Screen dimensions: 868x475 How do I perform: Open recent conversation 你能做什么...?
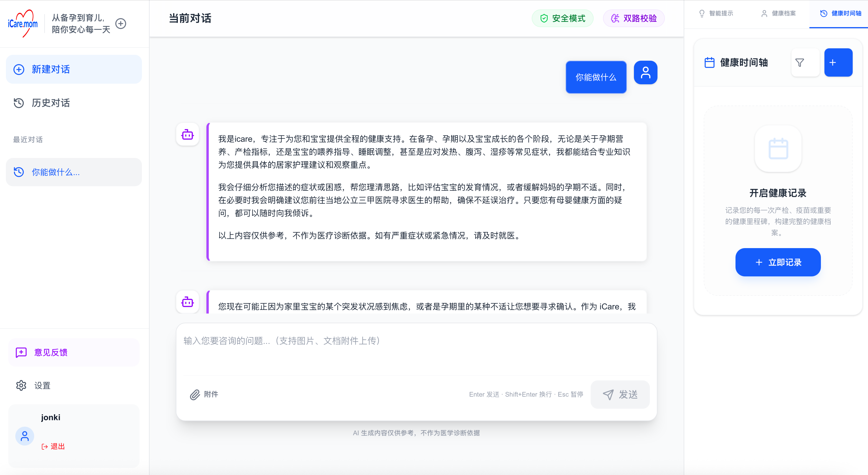point(74,172)
